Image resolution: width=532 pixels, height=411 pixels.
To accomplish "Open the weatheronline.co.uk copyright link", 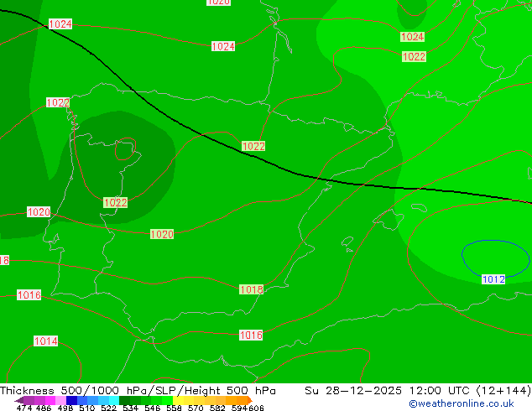I will point(462,403).
